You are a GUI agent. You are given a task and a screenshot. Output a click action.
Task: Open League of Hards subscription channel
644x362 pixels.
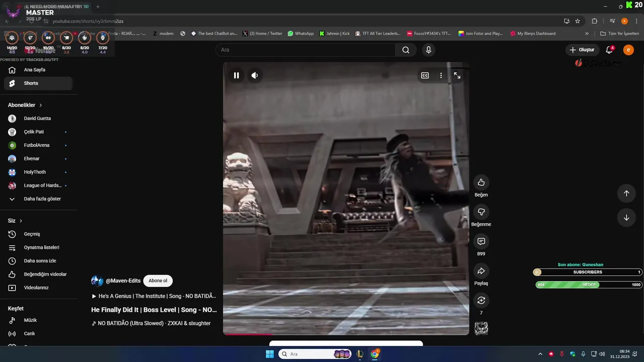[38, 186]
